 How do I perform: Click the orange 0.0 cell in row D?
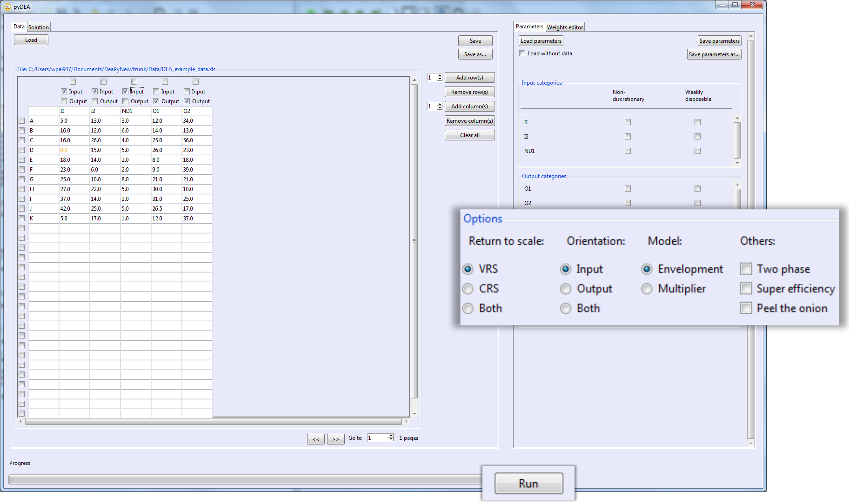pyautogui.click(x=74, y=150)
